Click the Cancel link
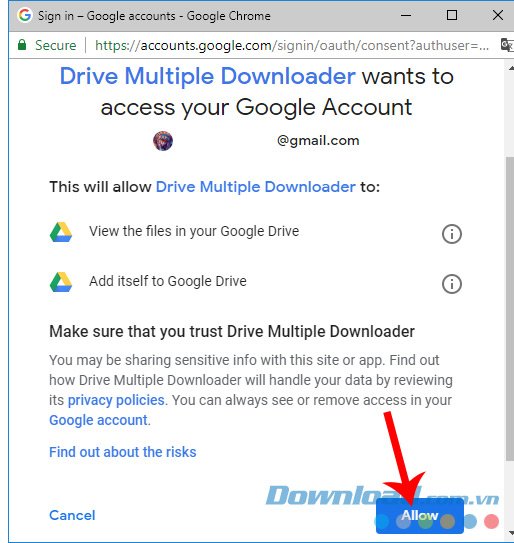Image resolution: width=514 pixels, height=543 pixels. click(72, 515)
